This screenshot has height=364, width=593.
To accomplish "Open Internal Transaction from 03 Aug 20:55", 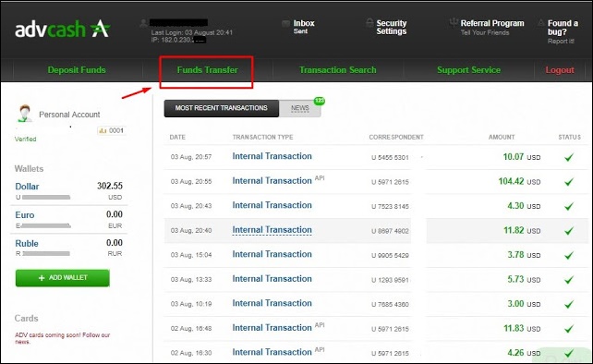I will point(272,181).
